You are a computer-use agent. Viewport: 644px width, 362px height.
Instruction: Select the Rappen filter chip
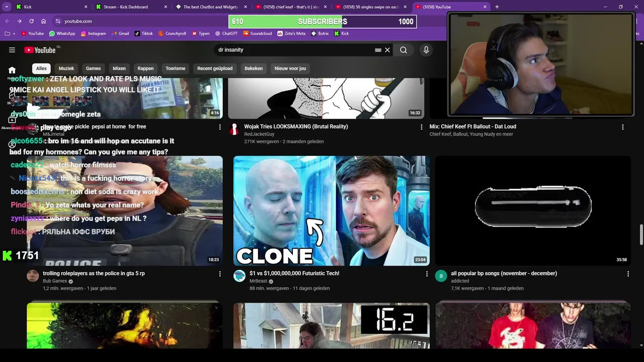click(145, 68)
